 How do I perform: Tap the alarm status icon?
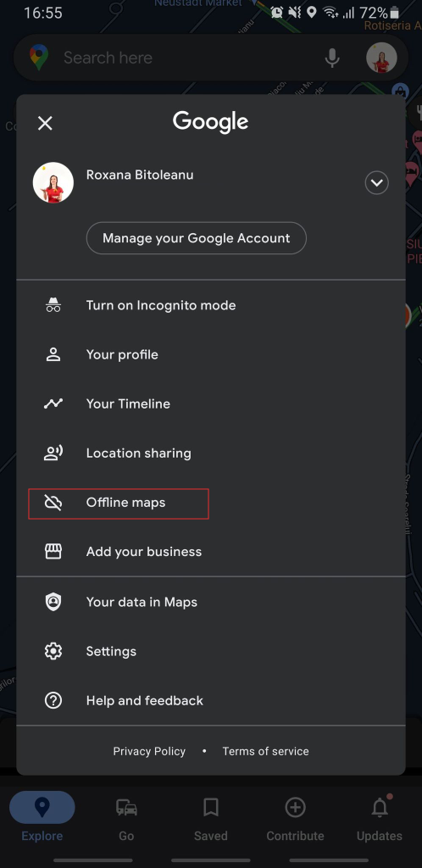pyautogui.click(x=277, y=12)
